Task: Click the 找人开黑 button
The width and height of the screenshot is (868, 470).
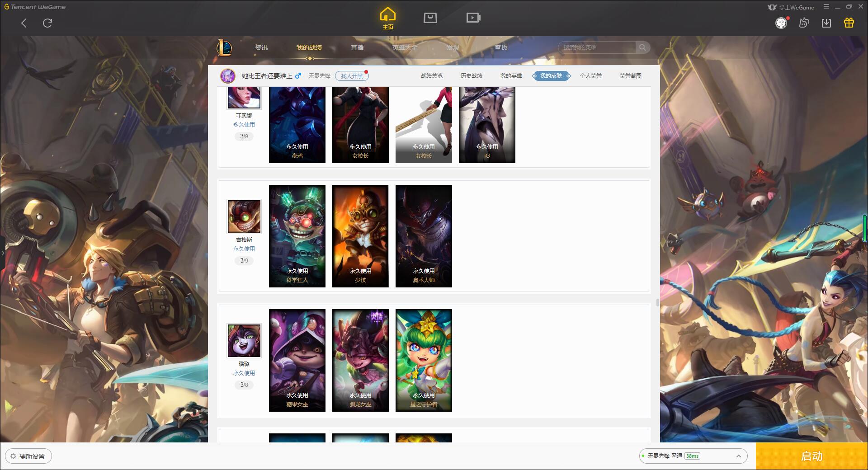Action: (352, 76)
